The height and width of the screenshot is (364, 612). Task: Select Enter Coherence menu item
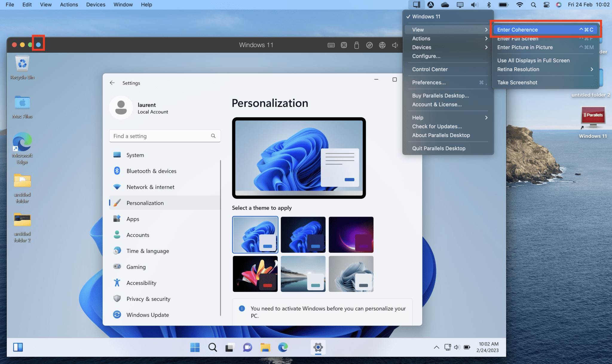point(545,30)
